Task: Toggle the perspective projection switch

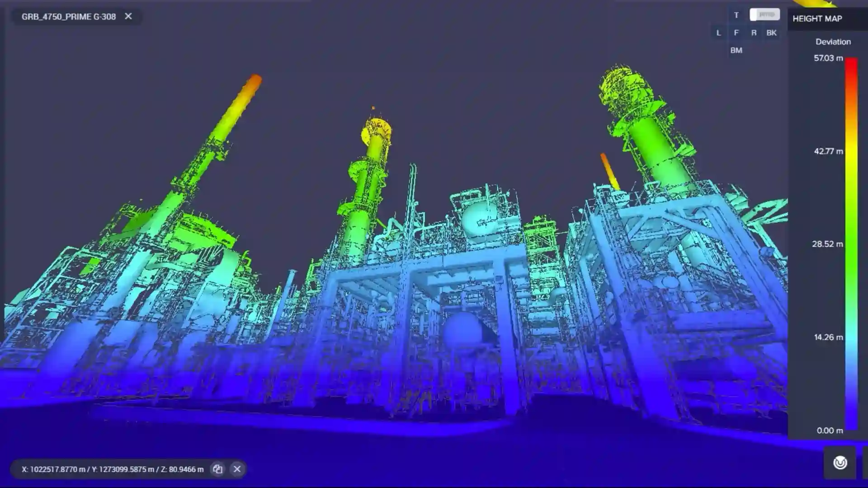Action: point(764,14)
